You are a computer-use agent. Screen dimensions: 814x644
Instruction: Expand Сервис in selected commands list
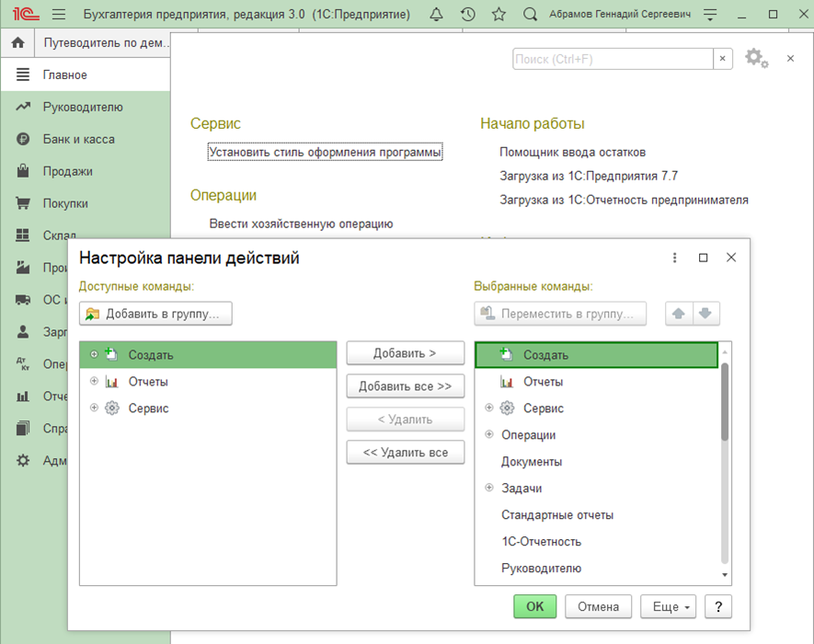489,408
